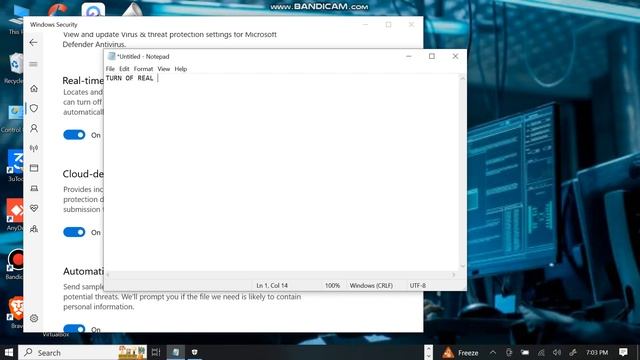Switch to Windows Security taskbar icon
Image resolution: width=640 pixels, height=360 pixels.
(195, 352)
